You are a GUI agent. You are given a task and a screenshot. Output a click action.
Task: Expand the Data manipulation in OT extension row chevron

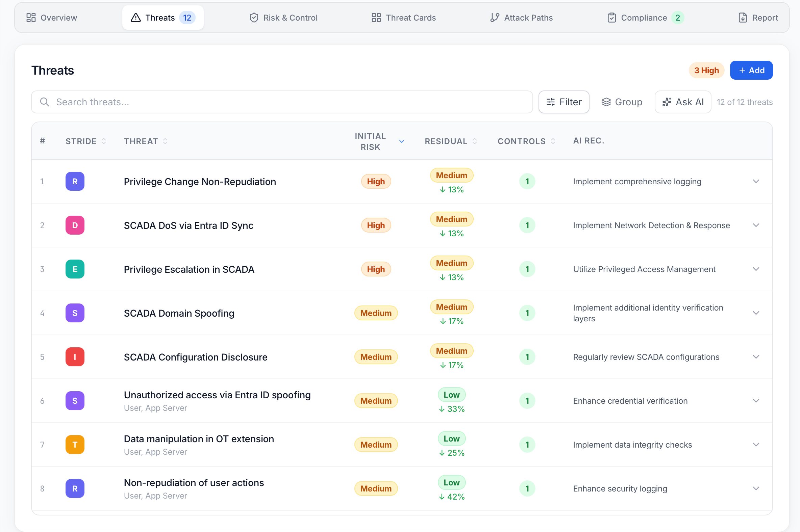(x=756, y=445)
